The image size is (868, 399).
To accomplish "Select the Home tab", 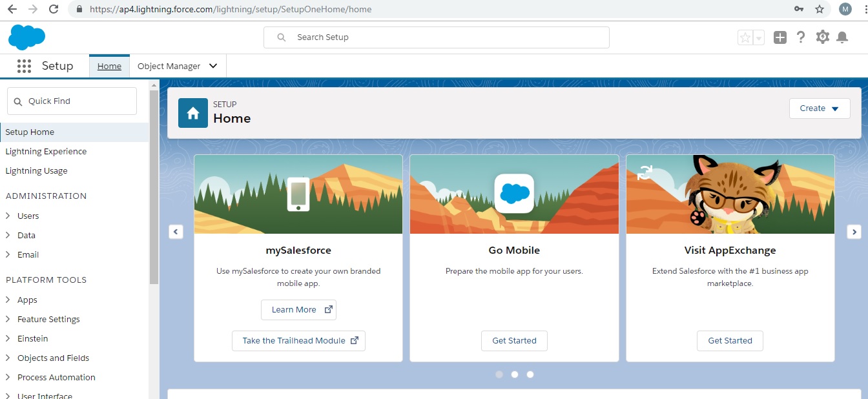I will click(109, 65).
